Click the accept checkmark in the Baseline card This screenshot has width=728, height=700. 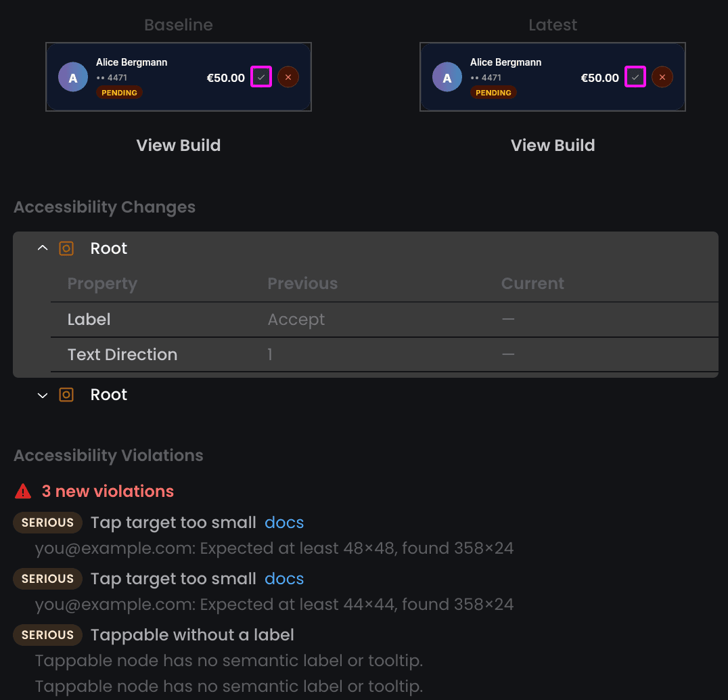261,76
